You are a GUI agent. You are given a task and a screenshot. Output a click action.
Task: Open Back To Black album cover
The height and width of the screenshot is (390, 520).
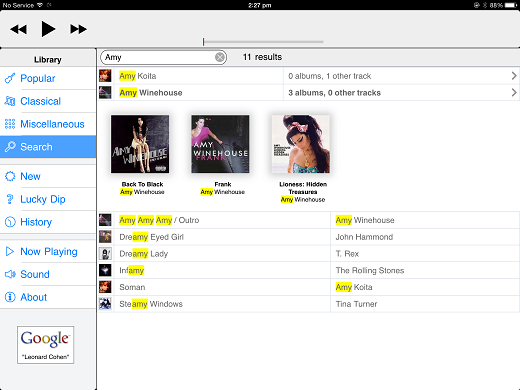(x=140, y=144)
